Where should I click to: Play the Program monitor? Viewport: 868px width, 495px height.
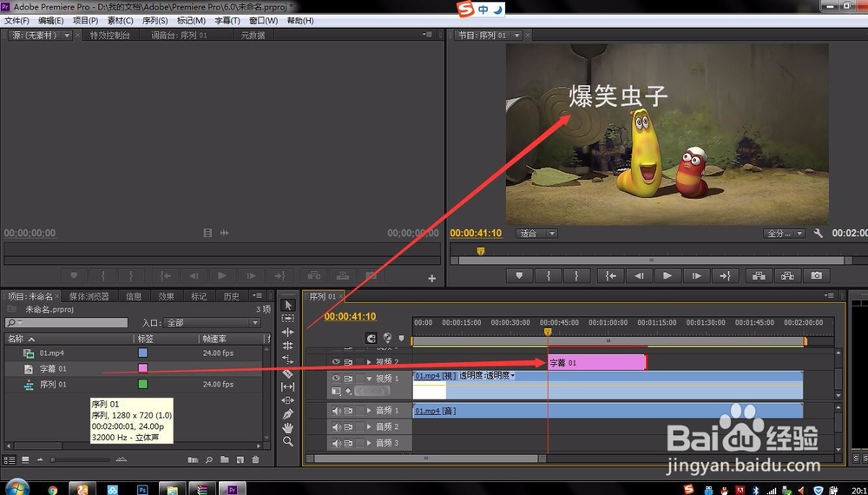667,276
